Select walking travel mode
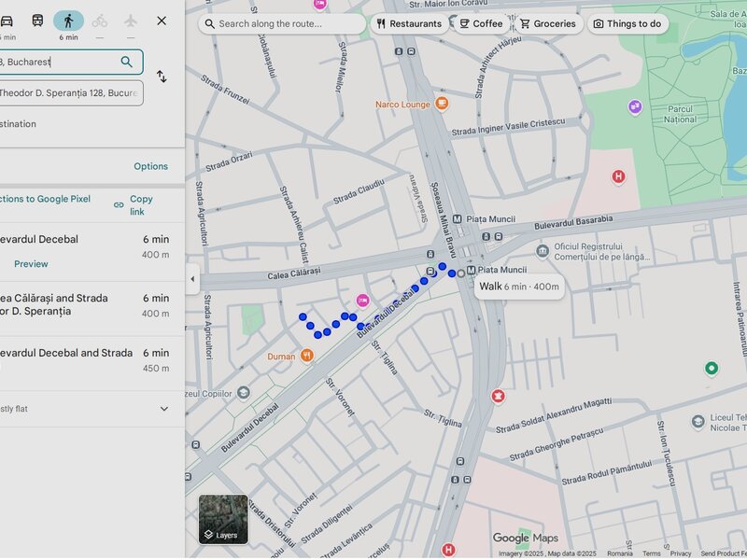The height and width of the screenshot is (560, 747). [68, 21]
